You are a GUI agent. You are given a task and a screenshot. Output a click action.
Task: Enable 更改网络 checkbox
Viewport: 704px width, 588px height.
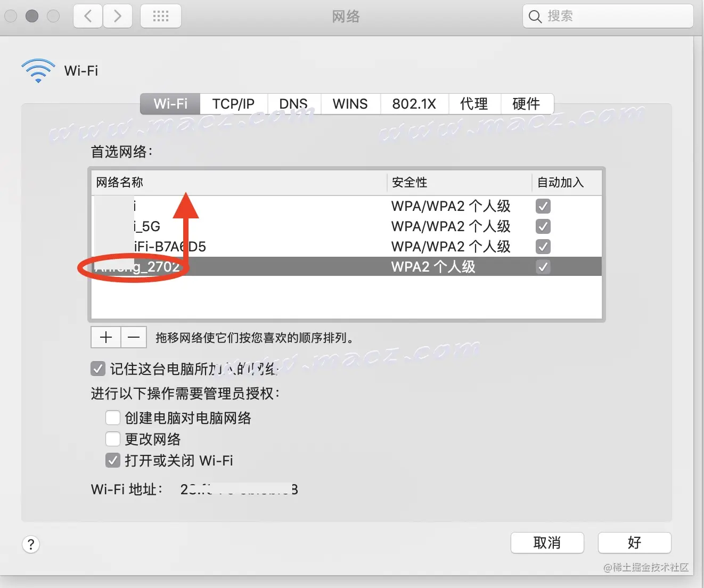click(112, 439)
